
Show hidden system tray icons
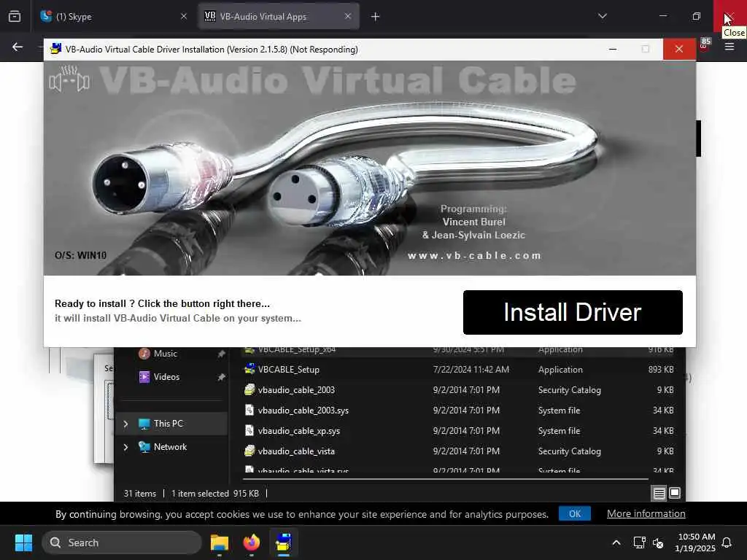(x=616, y=542)
